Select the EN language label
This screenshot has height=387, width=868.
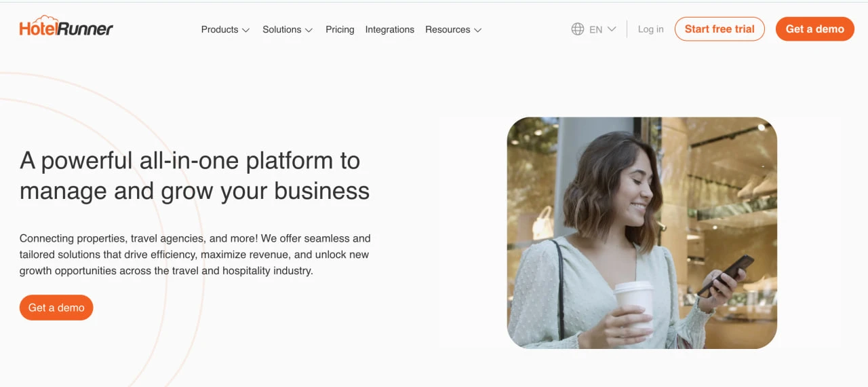pos(595,30)
